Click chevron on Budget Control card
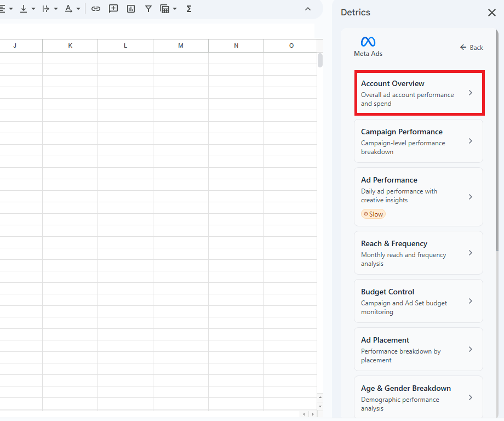This screenshot has height=421, width=504. [x=470, y=301]
